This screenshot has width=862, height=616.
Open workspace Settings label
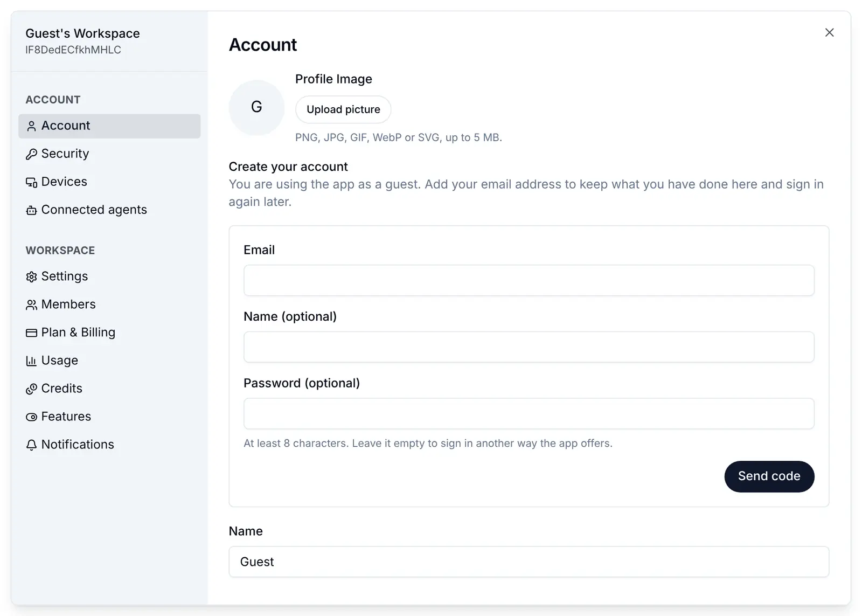[x=64, y=276]
